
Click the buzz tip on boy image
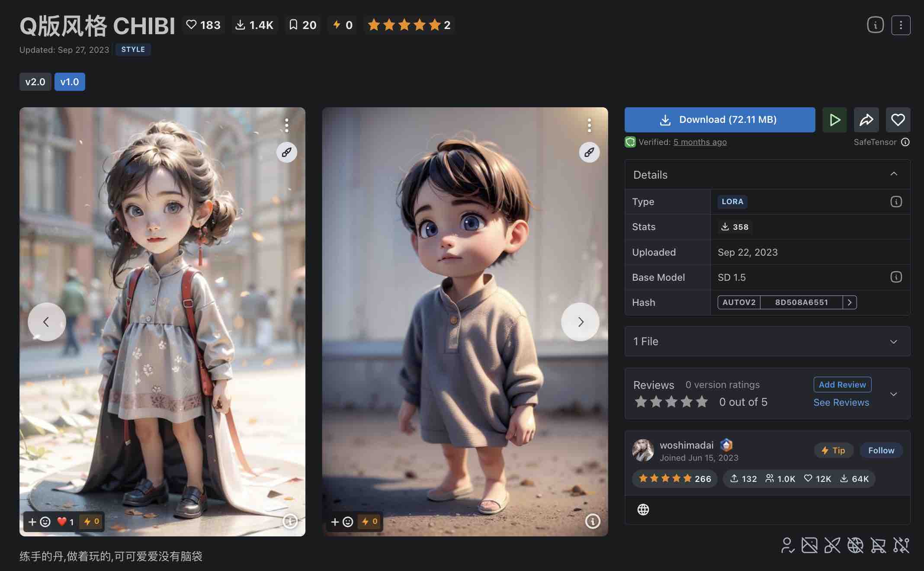tap(370, 522)
